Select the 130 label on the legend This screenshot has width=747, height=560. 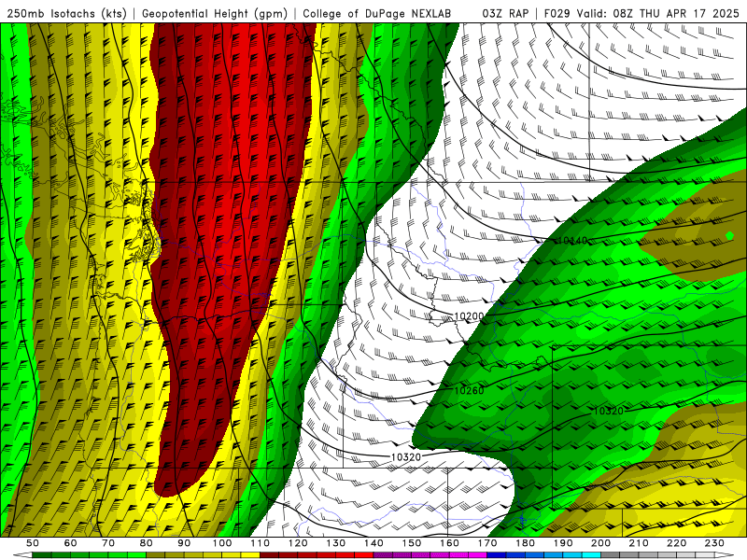pyautogui.click(x=336, y=543)
